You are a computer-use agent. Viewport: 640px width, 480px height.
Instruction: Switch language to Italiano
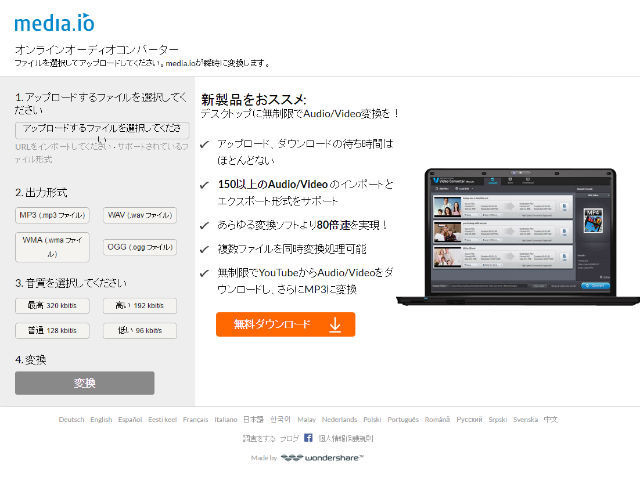click(x=226, y=420)
